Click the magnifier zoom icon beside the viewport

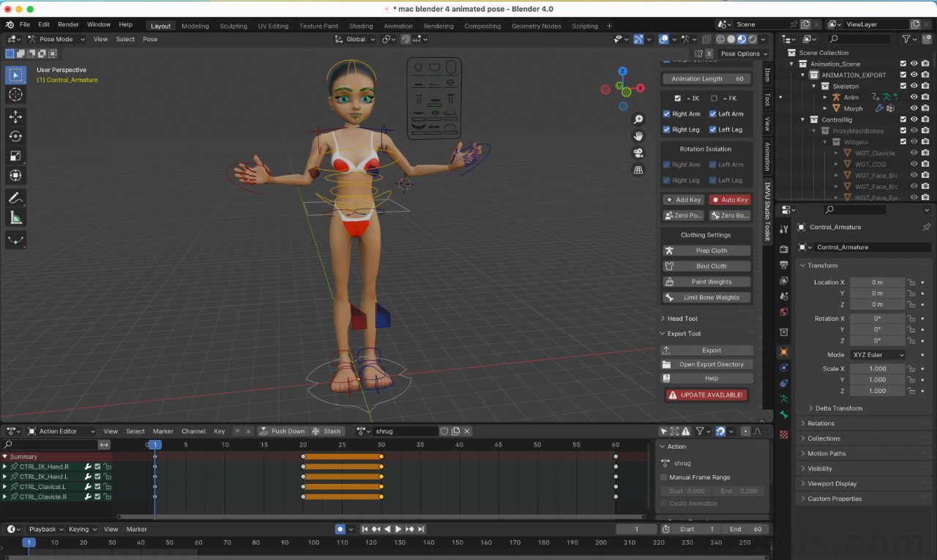tap(638, 119)
